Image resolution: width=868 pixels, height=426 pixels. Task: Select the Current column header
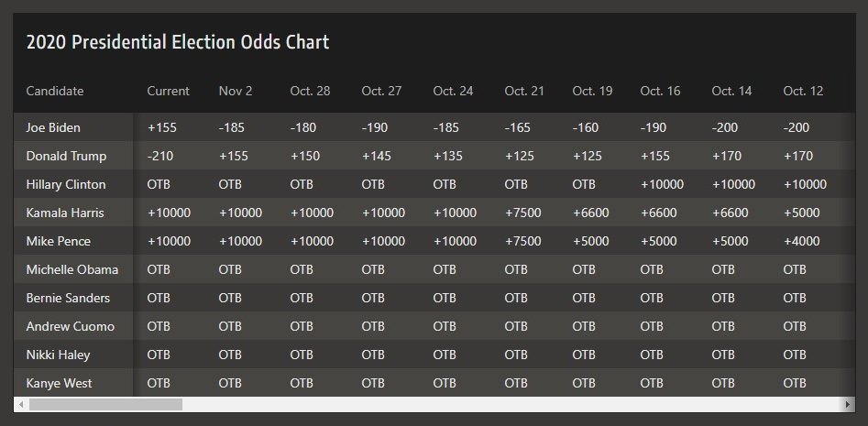pos(169,91)
